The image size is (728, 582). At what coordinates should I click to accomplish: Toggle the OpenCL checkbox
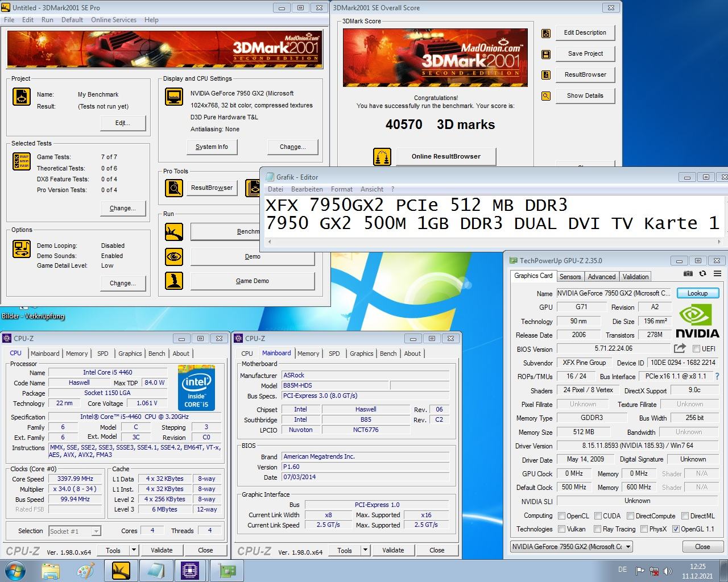pyautogui.click(x=562, y=516)
